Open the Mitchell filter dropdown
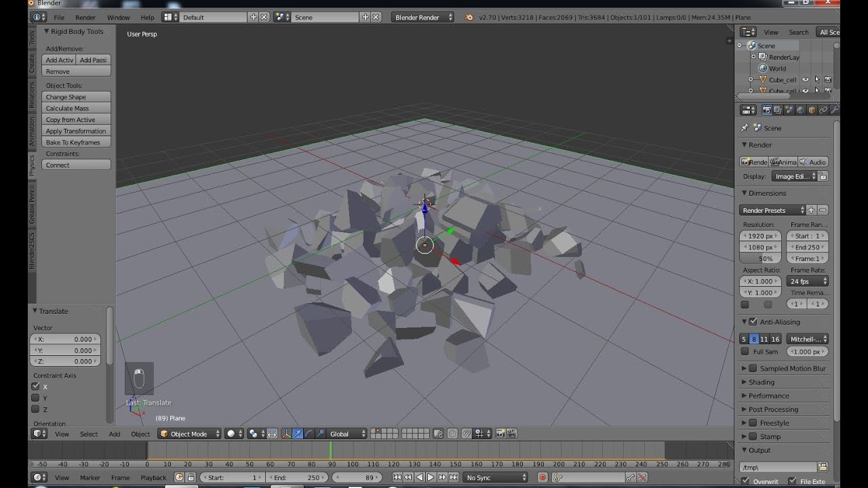This screenshot has height=488, width=868. (808, 339)
